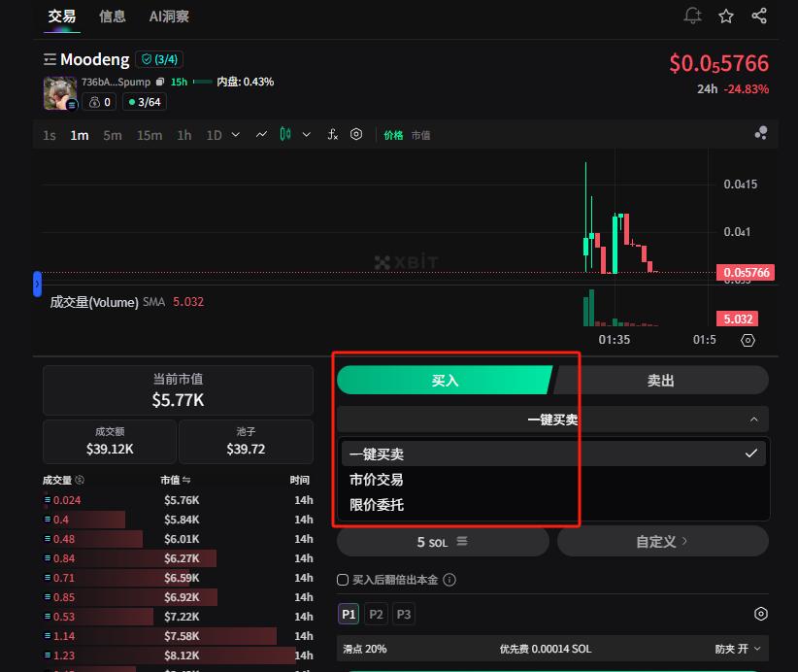Click info icon next to 买入后翻倍出本金
The height and width of the screenshot is (672, 798).
[449, 580]
